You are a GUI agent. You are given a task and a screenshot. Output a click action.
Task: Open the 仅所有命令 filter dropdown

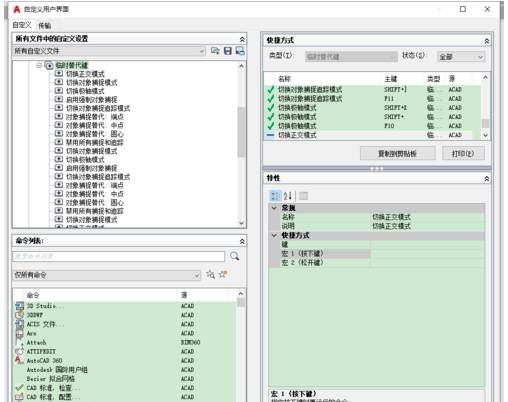pos(107,275)
